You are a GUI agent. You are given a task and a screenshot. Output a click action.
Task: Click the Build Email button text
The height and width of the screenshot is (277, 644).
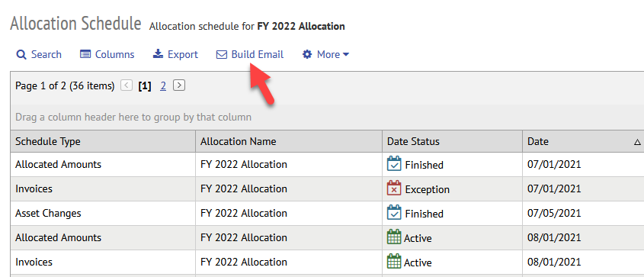coord(258,54)
